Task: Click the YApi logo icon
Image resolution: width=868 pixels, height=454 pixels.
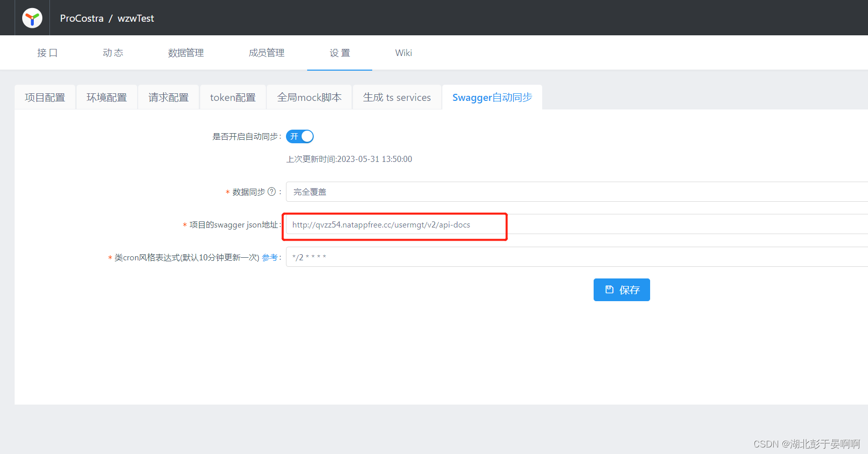Action: [x=32, y=18]
